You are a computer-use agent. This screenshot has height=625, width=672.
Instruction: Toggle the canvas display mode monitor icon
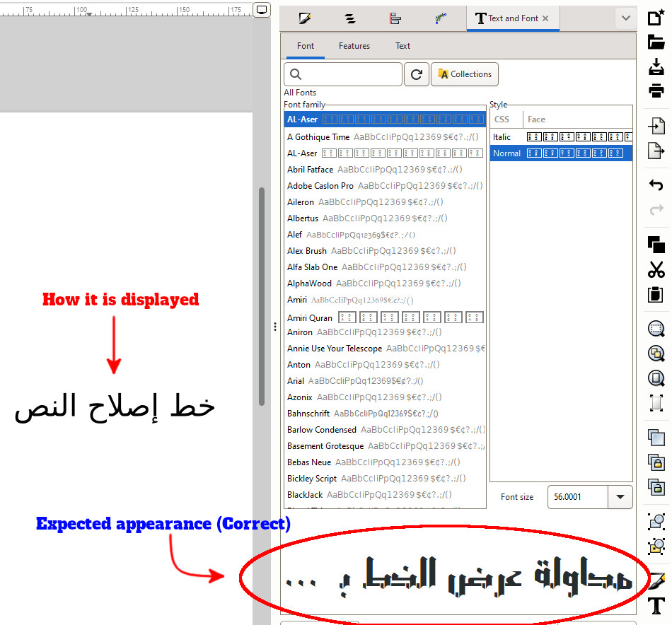point(262,9)
